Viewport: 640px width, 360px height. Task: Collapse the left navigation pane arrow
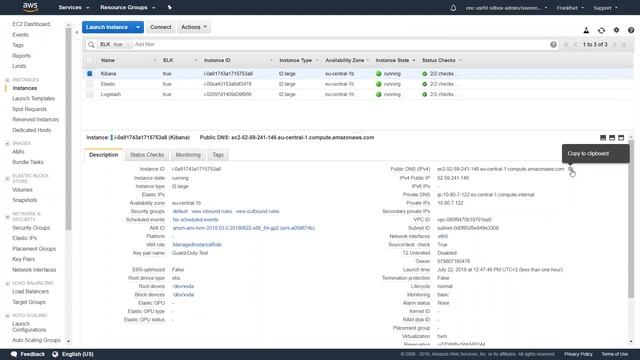click(x=77, y=32)
